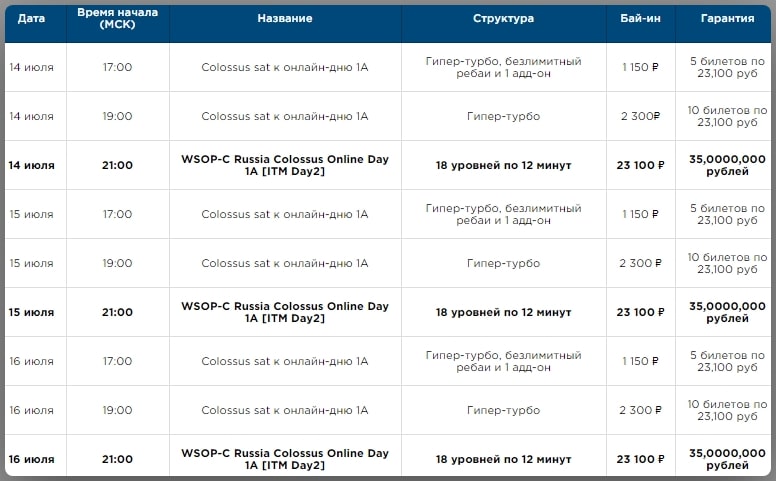Click 35,0000,000 рублей guarantee on 15 июля
The image size is (776, 481).
(x=728, y=312)
